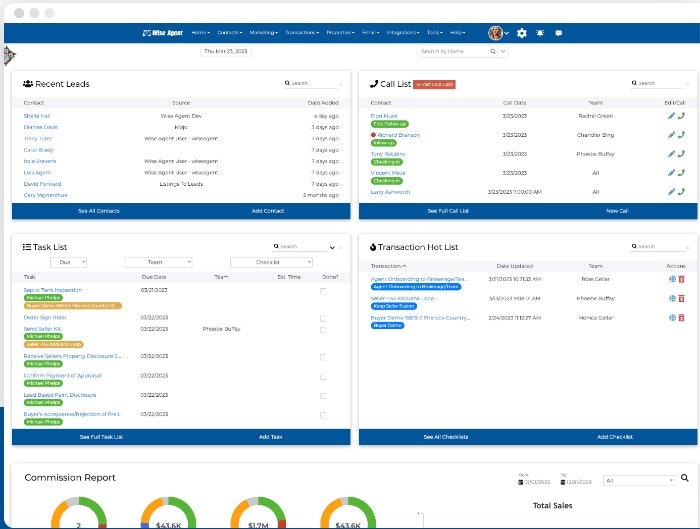Click the notifications bug icon in header
The image size is (700, 529).
tap(540, 33)
